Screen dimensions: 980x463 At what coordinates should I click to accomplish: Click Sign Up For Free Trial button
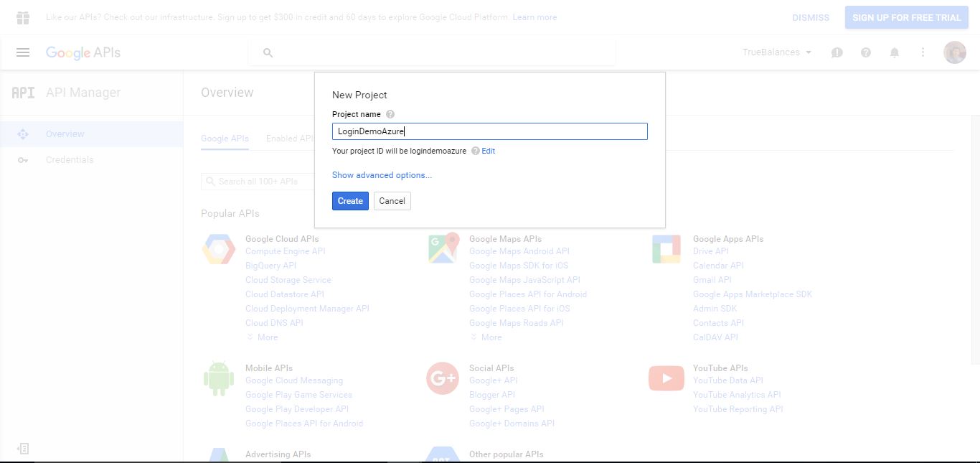pyautogui.click(x=907, y=17)
